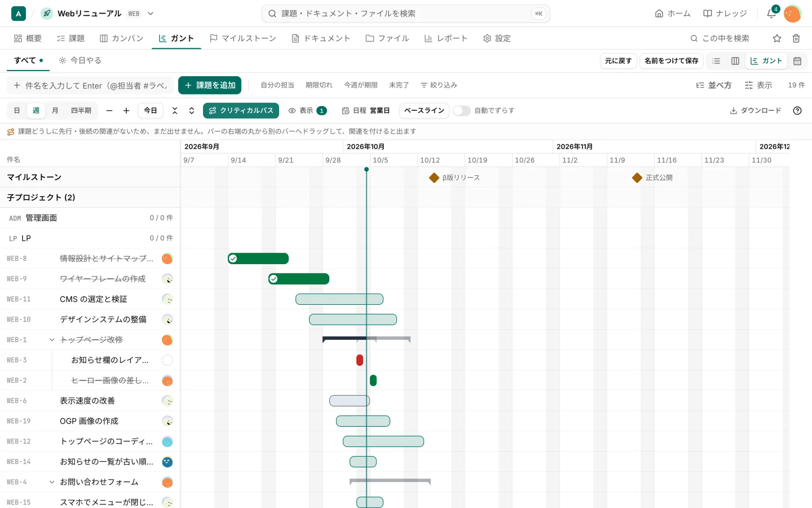
Task: Open the カンバン tab
Action: point(122,39)
